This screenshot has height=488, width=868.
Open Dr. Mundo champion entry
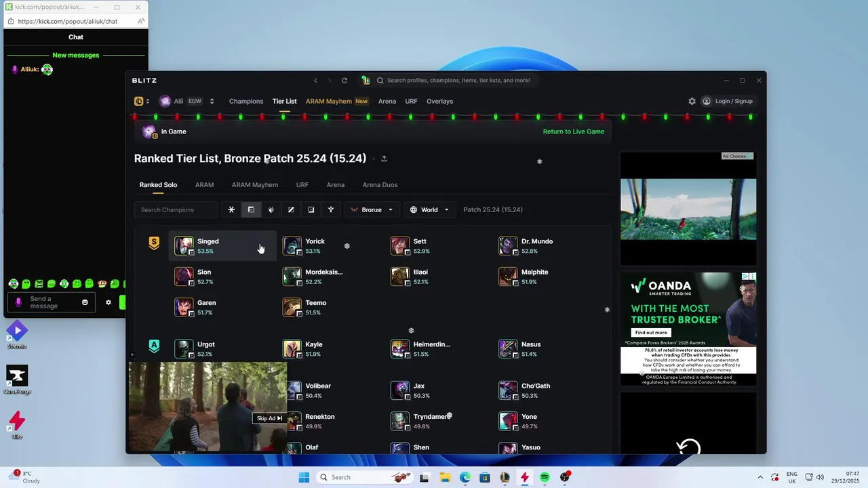[547, 246]
